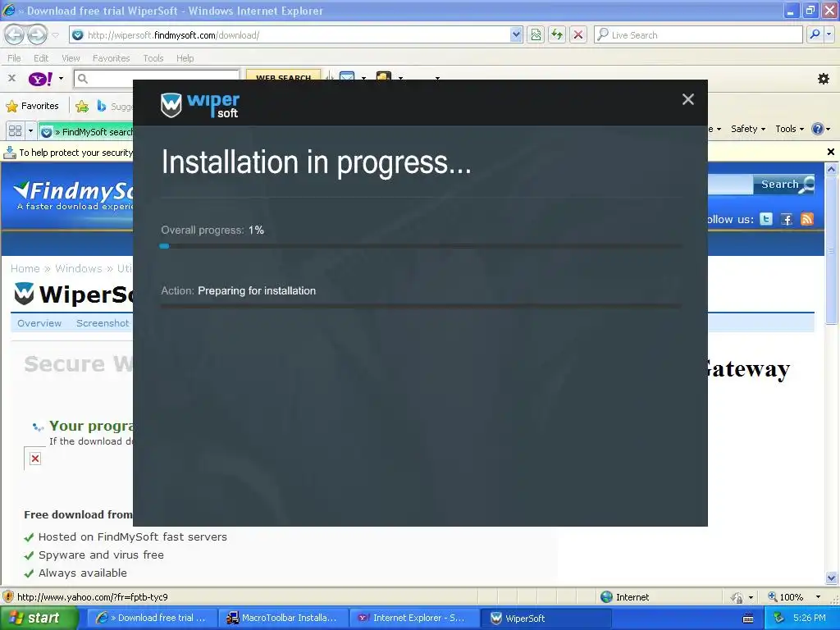Open the Help question mark icon
840x630 pixels.
coord(818,129)
